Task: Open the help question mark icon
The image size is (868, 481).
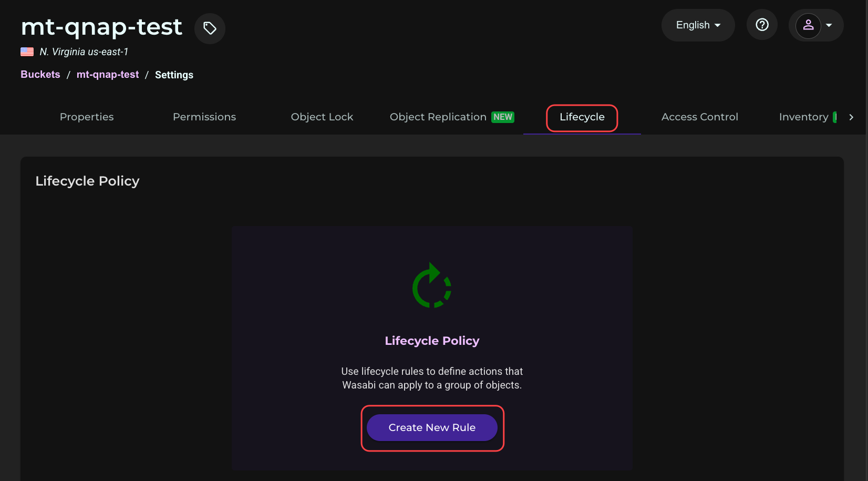Action: 762,25
